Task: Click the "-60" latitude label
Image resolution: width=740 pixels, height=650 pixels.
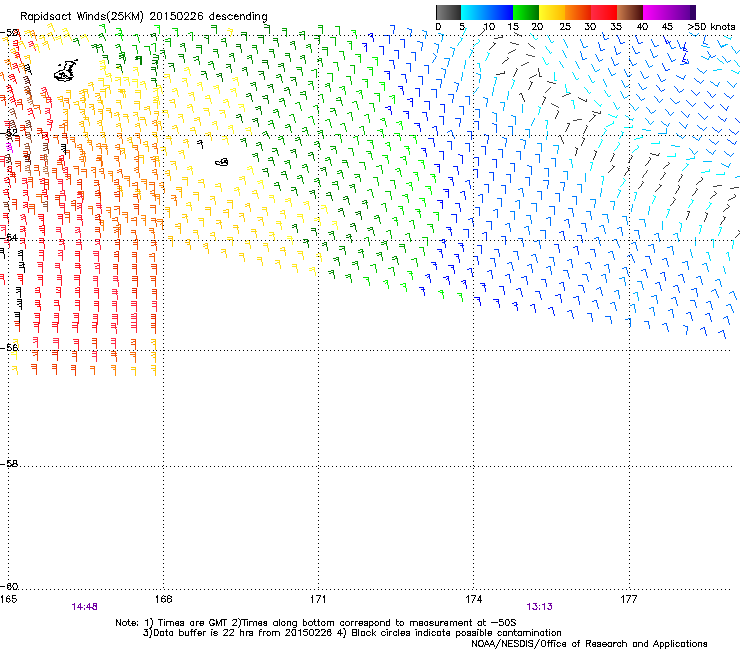Action: point(9,587)
